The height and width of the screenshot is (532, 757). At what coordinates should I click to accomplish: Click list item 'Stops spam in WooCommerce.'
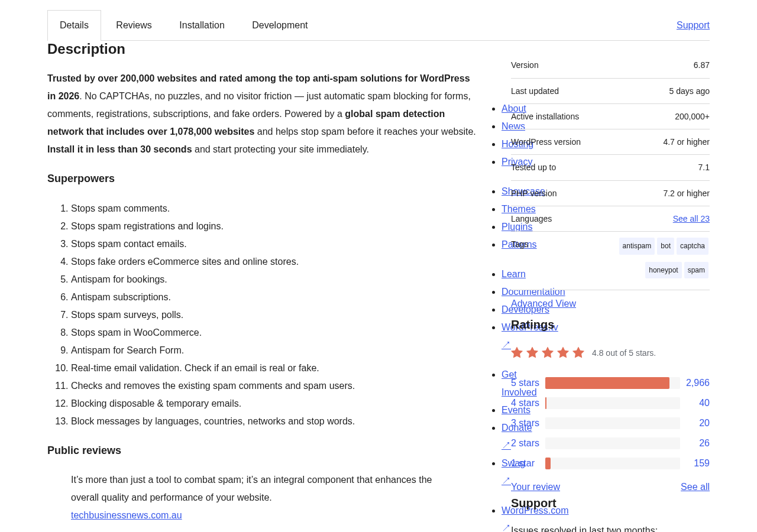click(x=136, y=333)
